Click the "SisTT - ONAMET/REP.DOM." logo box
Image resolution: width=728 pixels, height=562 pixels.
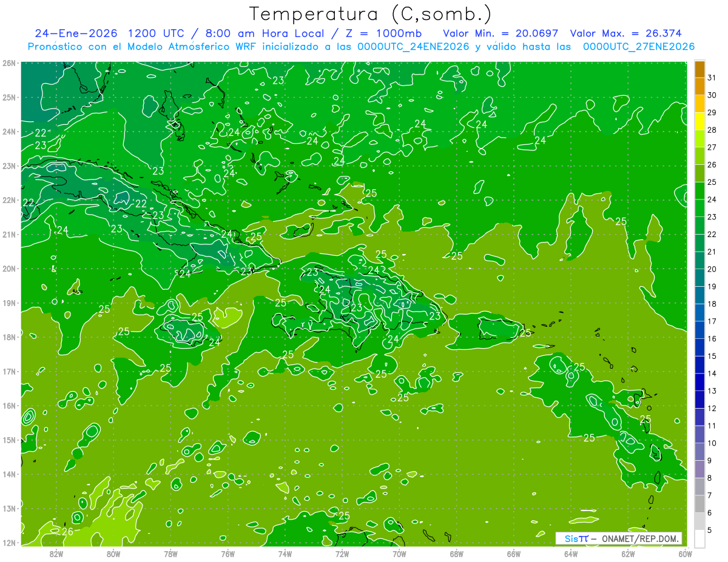618,538
